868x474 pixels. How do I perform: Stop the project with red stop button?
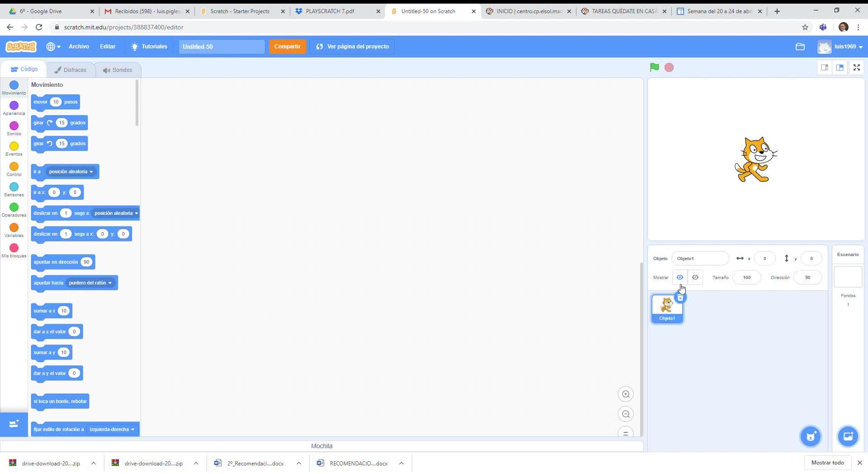pos(669,67)
